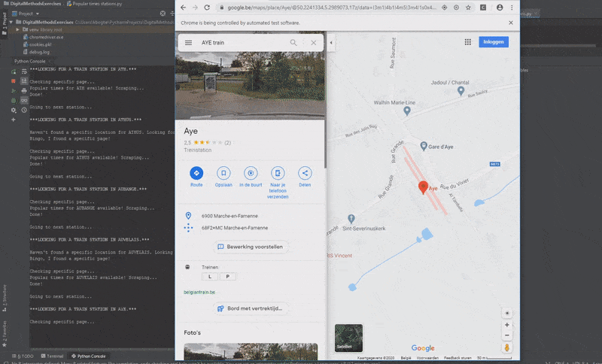
Task: Zoom out with the map minus button
Action: click(x=506, y=335)
